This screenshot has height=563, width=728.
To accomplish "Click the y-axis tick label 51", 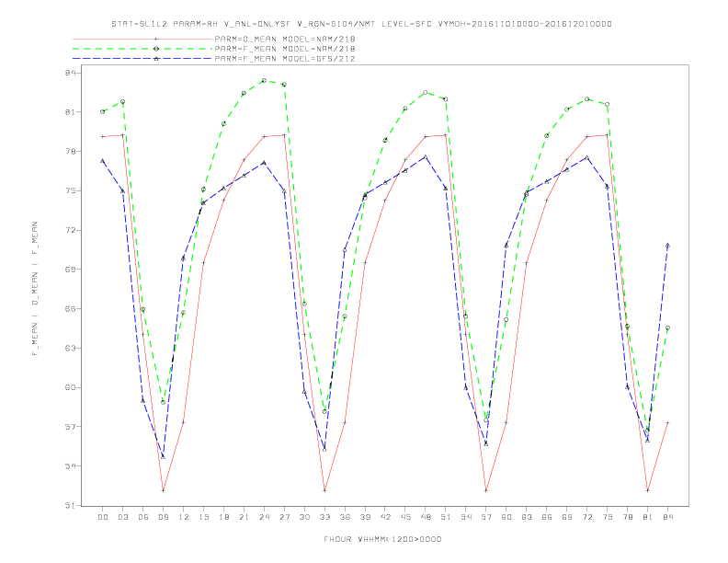I will point(70,505).
